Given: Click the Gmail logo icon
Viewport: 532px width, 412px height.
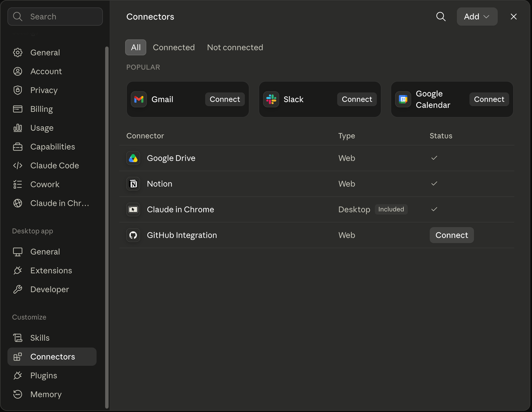Looking at the screenshot, I should pos(139,99).
